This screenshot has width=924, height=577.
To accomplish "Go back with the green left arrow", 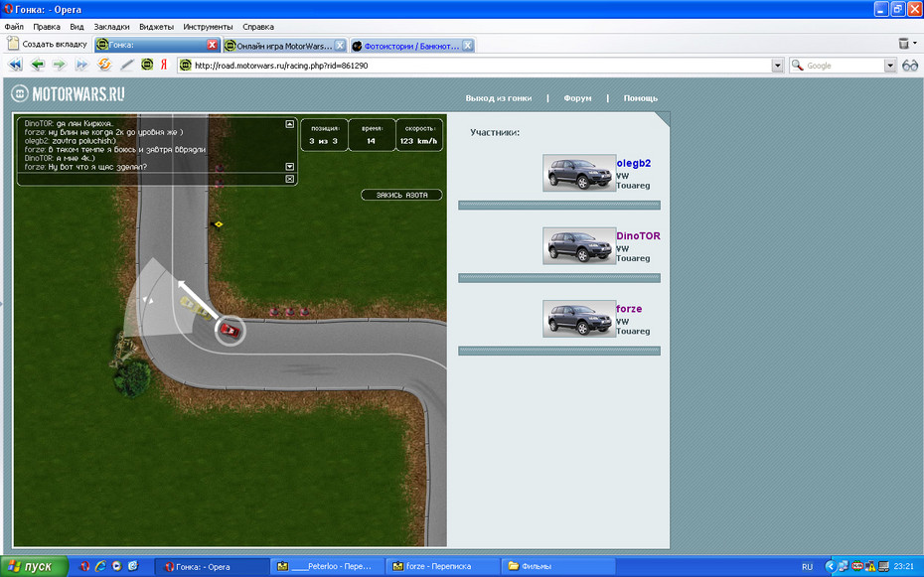I will pyautogui.click(x=38, y=65).
